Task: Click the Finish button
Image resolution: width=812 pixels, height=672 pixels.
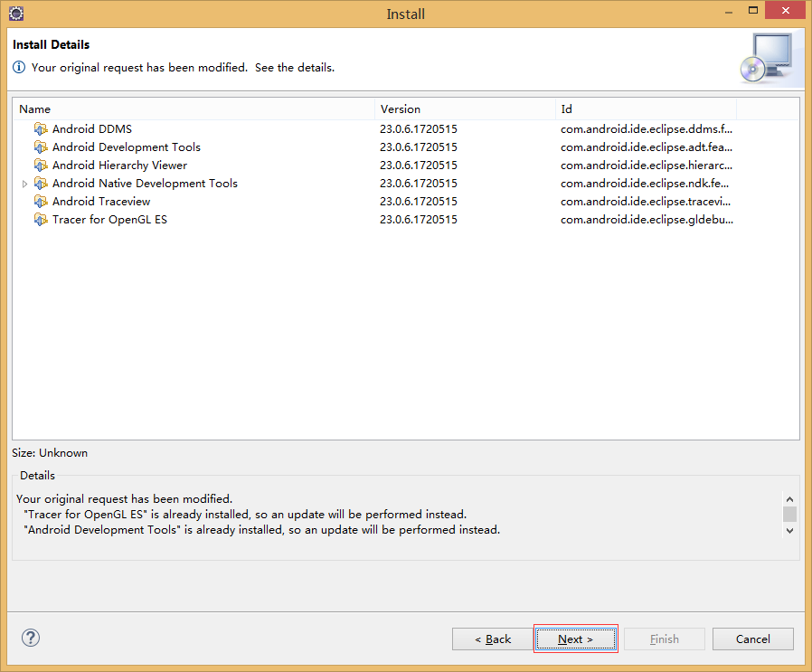Action: coord(664,639)
